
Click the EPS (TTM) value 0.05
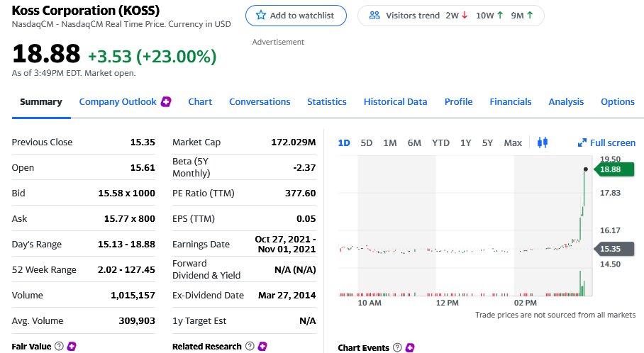(x=306, y=218)
